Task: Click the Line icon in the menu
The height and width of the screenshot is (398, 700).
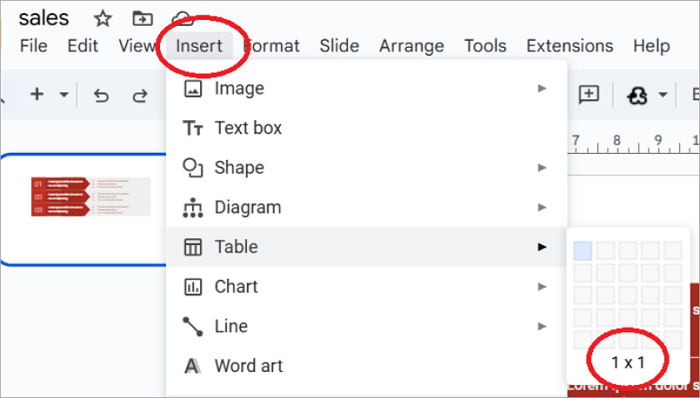Action: click(193, 326)
